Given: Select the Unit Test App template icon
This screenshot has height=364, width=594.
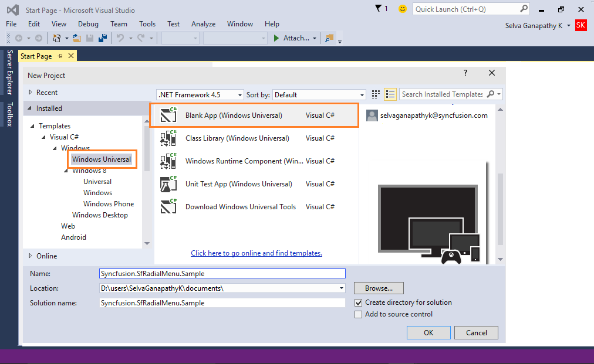Looking at the screenshot, I should 168,184.
